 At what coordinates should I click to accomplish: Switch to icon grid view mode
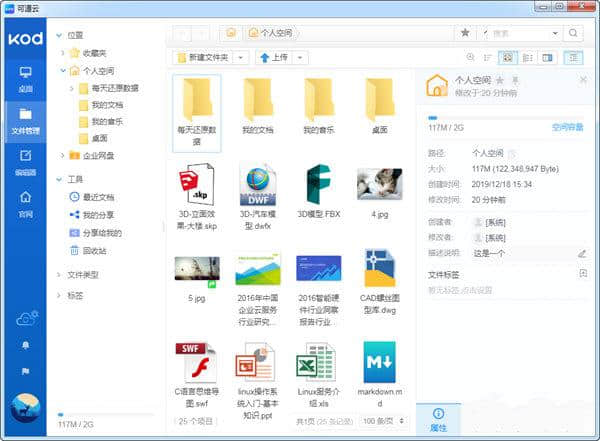pyautogui.click(x=507, y=58)
